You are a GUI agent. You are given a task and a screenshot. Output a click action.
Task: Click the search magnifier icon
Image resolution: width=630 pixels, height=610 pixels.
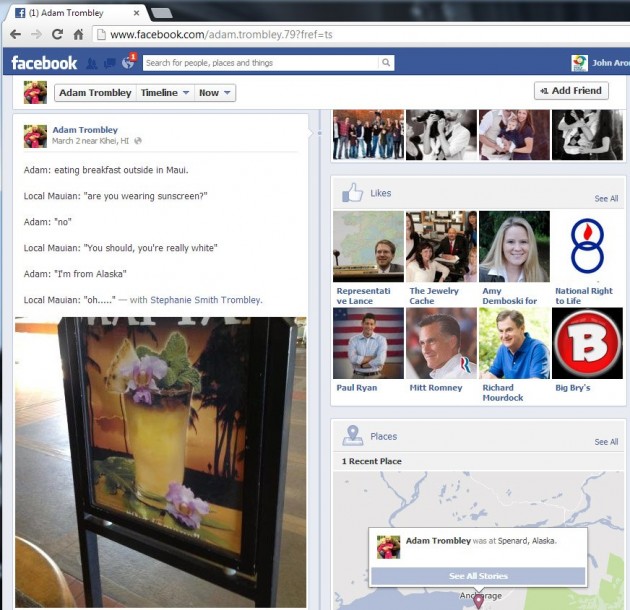(386, 63)
